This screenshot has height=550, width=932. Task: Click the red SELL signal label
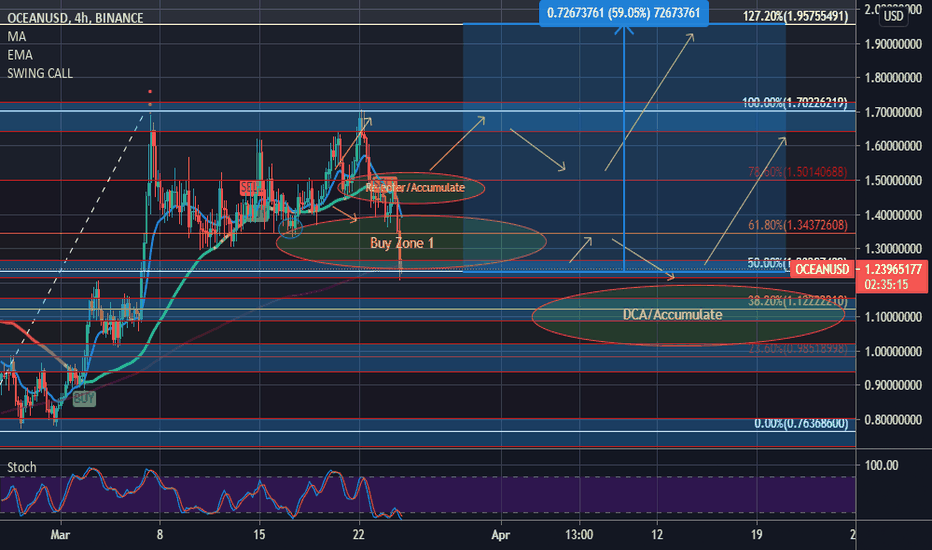click(x=251, y=188)
